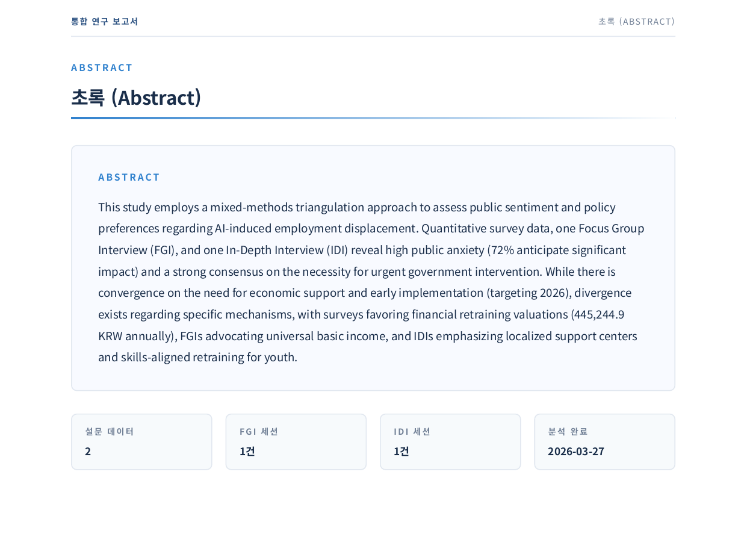Click the blue ABSTRACT label above the main heading
The height and width of the screenshot is (560, 747).
(x=102, y=67)
